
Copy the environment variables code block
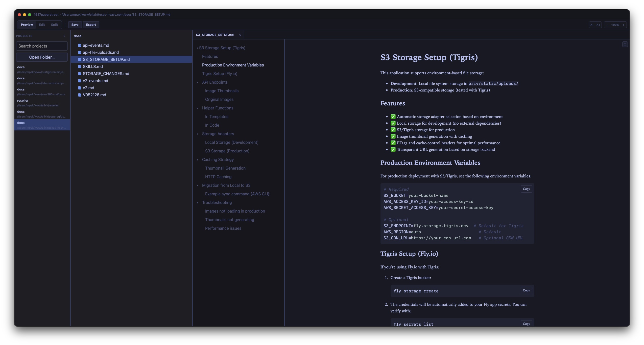pyautogui.click(x=526, y=189)
